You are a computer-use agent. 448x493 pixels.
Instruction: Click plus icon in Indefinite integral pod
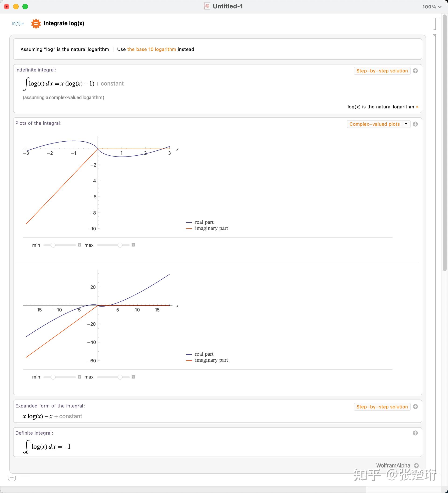point(415,71)
